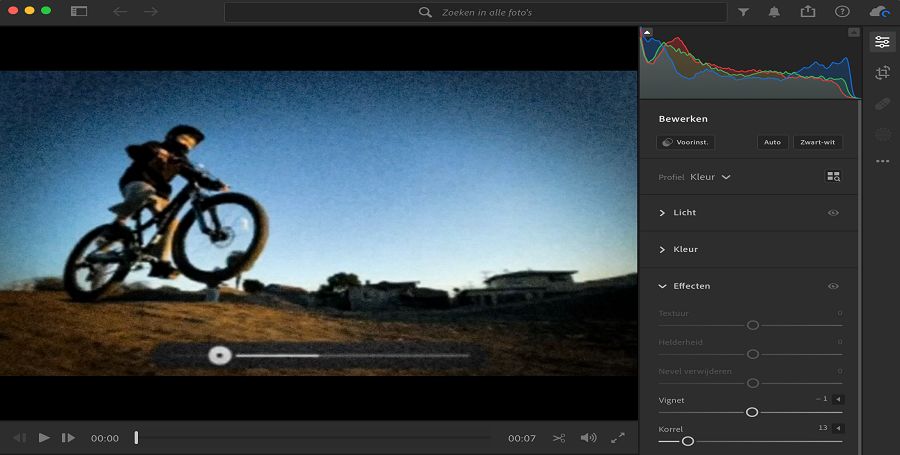The width and height of the screenshot is (900, 455).
Task: Open the trim scissors tool
Action: point(559,438)
